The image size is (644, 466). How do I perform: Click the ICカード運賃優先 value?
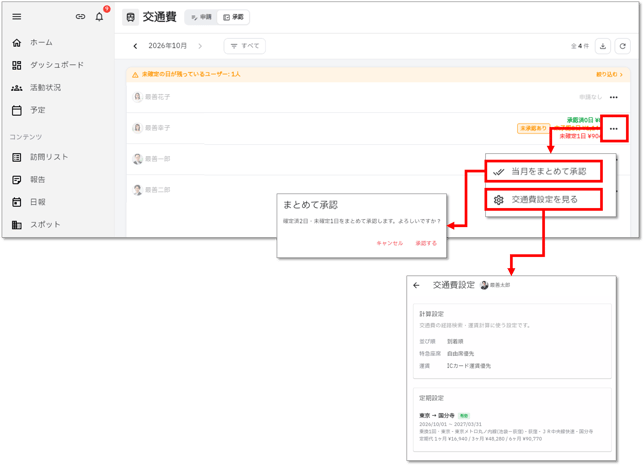pos(469,366)
